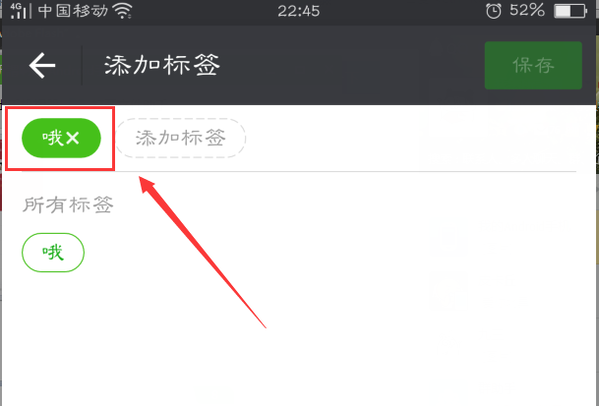Tap the 4G signal strength icon
This screenshot has height=406, width=599.
19,11
